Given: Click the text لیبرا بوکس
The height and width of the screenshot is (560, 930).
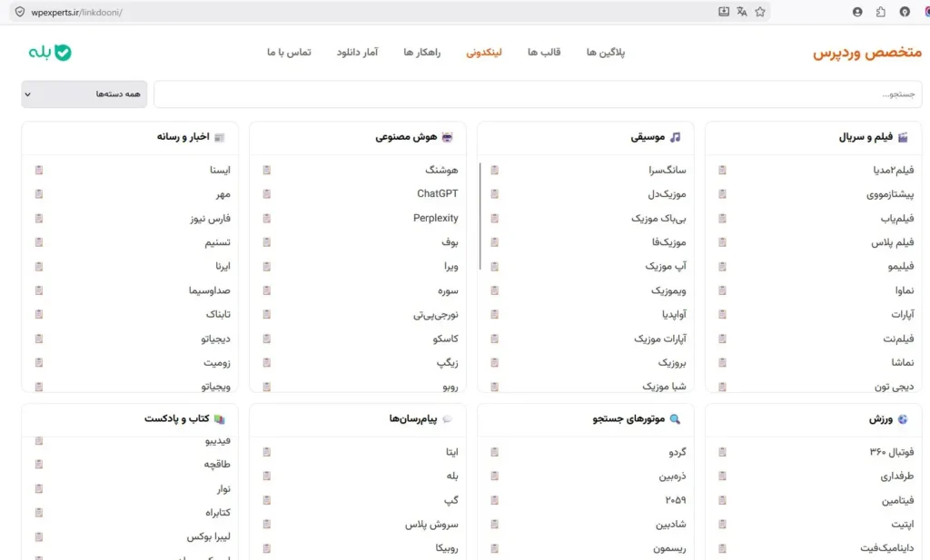Looking at the screenshot, I should [209, 536].
